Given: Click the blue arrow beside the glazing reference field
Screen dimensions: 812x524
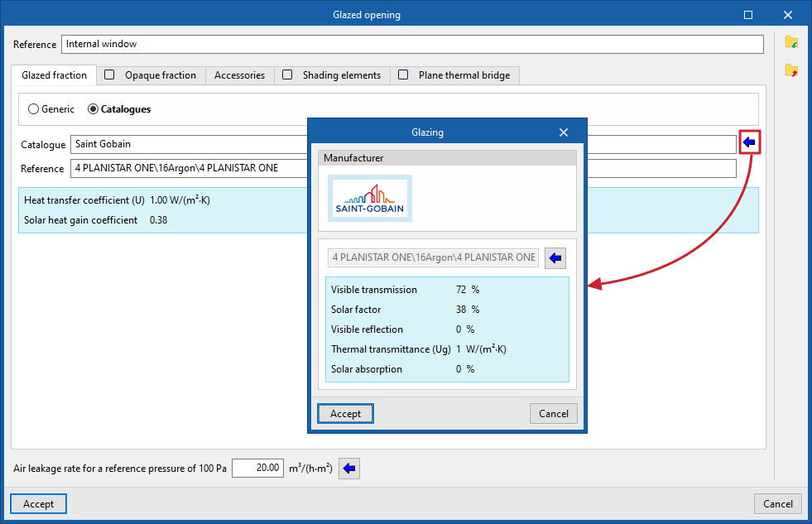Looking at the screenshot, I should [x=555, y=257].
